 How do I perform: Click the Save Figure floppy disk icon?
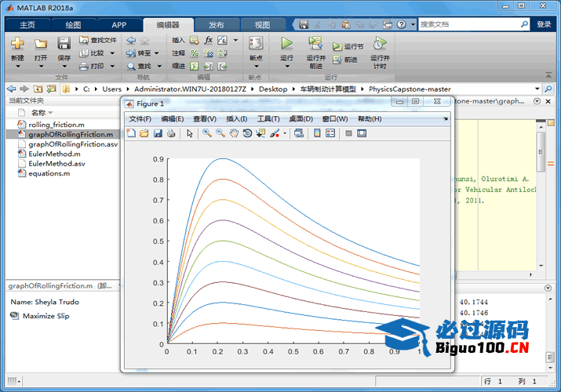pyautogui.click(x=158, y=133)
